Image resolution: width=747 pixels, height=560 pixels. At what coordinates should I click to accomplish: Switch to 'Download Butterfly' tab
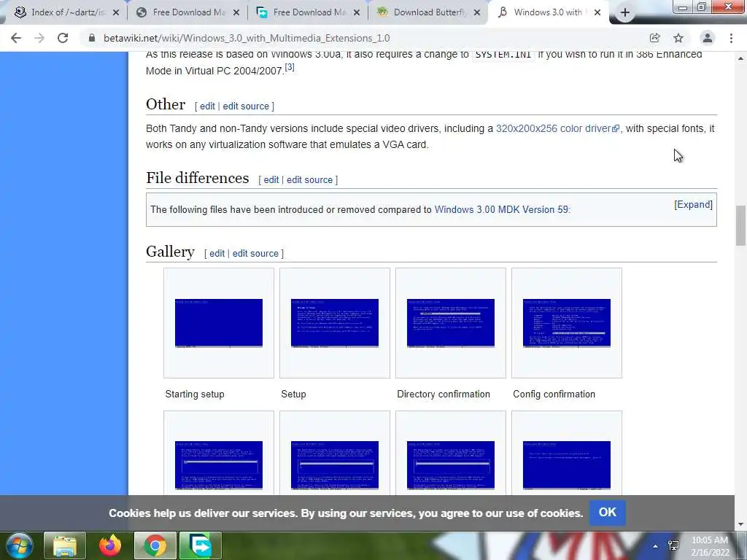428,12
